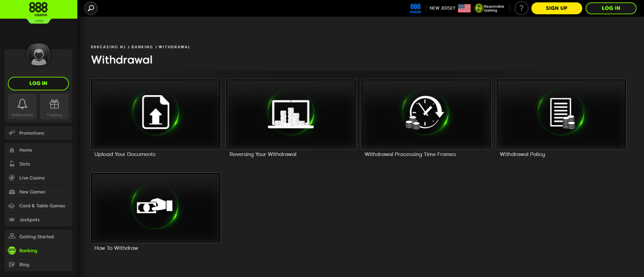Click the Upload Your Documents tile image
This screenshot has height=277, width=644.
(156, 114)
